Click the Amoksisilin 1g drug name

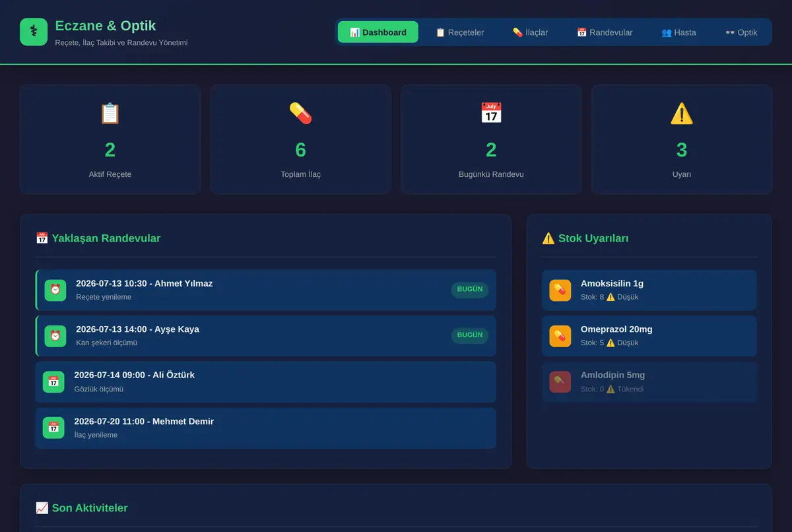[612, 283]
